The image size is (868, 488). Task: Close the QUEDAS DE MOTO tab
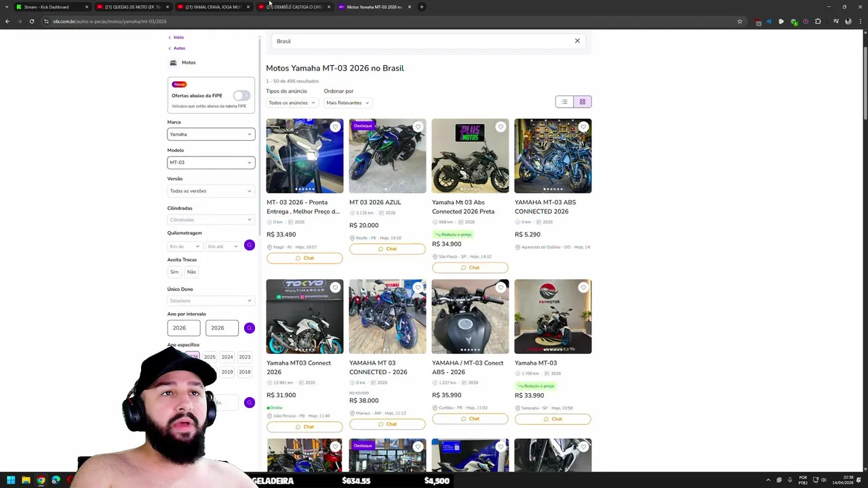(x=167, y=7)
